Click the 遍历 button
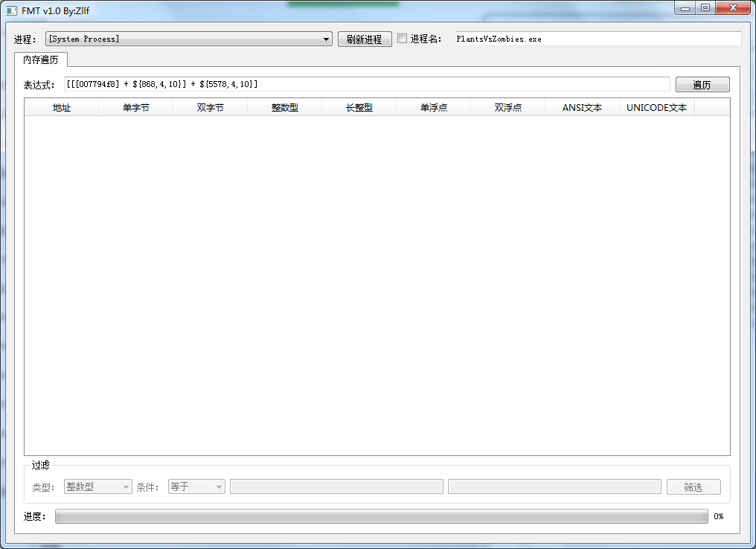Viewport: 756px width, 549px height. click(x=702, y=84)
